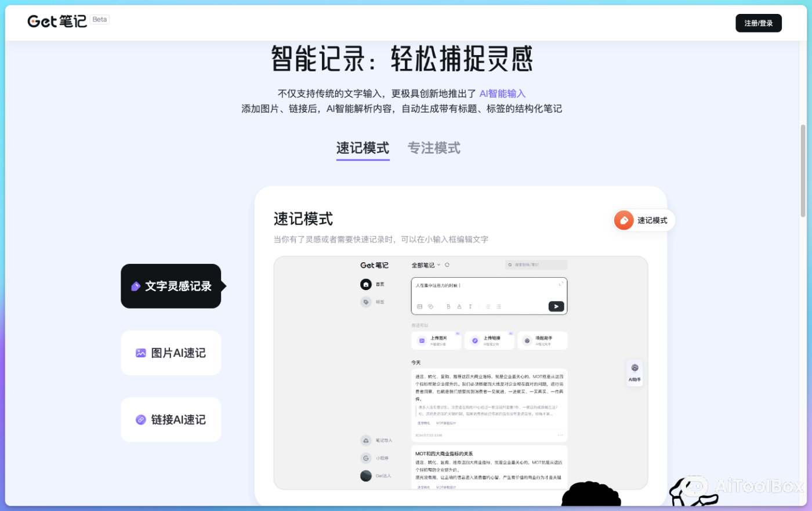Click the send arrow in the note input

point(556,306)
